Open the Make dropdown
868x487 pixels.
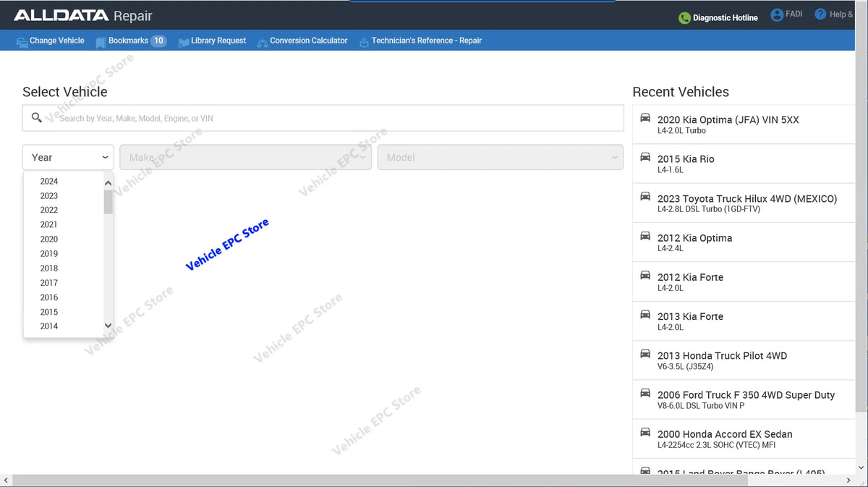246,157
